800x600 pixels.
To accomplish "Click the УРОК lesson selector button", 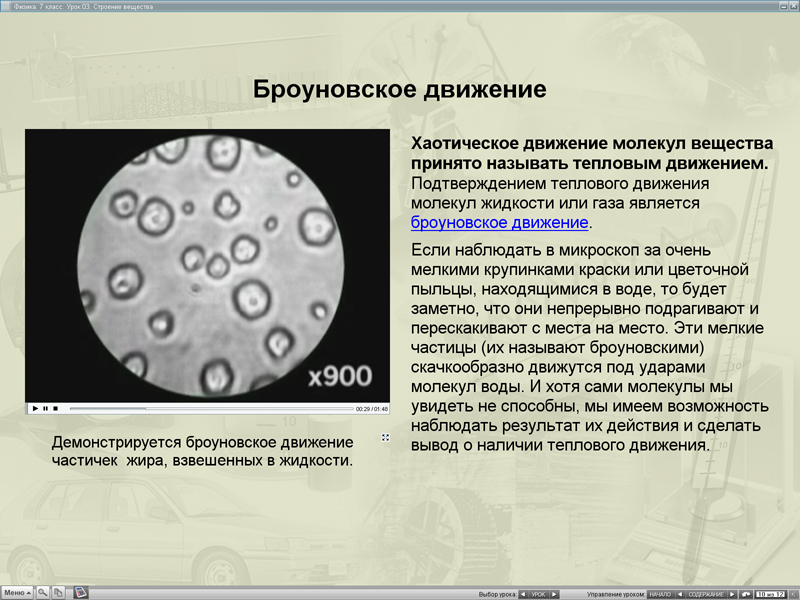I will (x=538, y=594).
